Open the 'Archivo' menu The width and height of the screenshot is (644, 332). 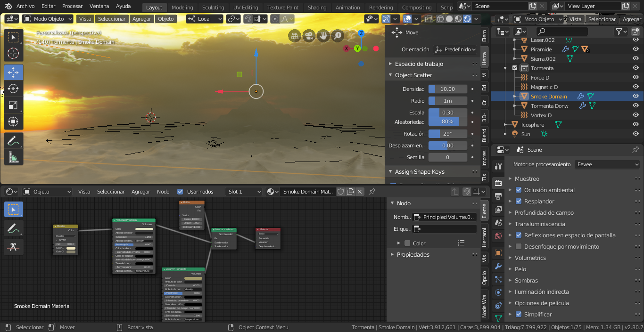[25, 6]
